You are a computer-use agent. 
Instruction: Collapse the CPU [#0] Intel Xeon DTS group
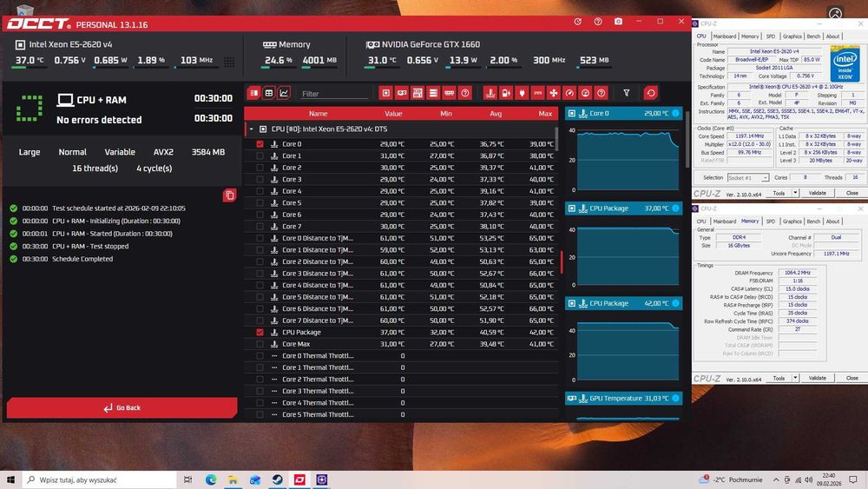pyautogui.click(x=252, y=129)
